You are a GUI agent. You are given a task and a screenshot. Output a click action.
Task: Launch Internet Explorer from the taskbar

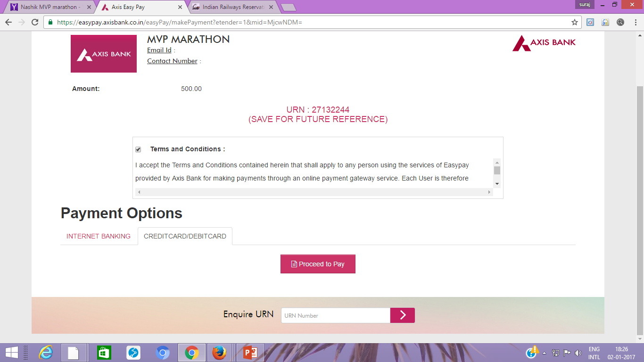(46, 352)
